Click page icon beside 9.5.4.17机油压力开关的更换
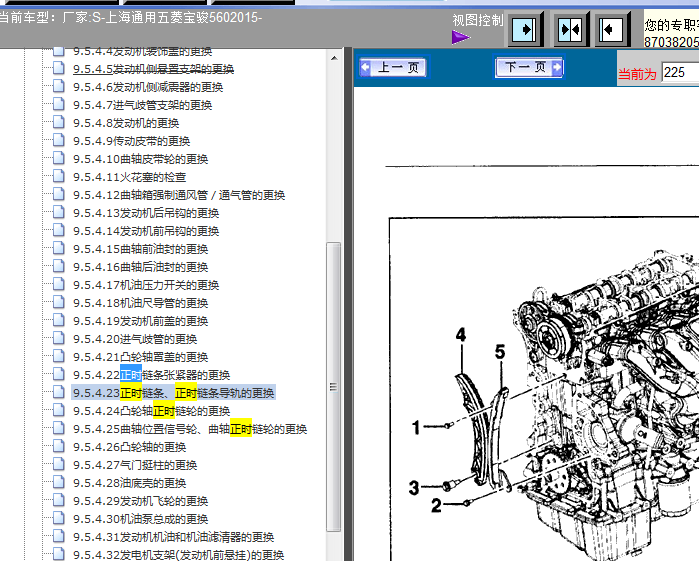Screen dimensions: 699x561 tap(59, 284)
